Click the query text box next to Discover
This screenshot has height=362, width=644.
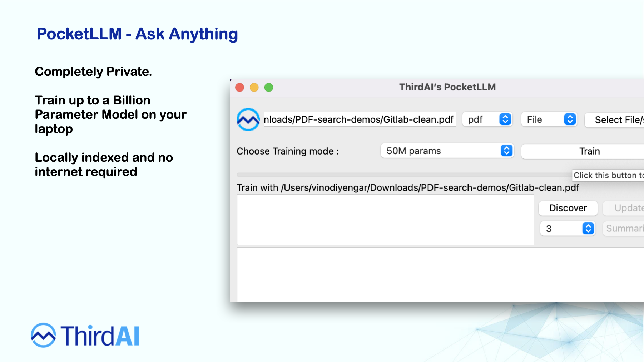click(385, 220)
